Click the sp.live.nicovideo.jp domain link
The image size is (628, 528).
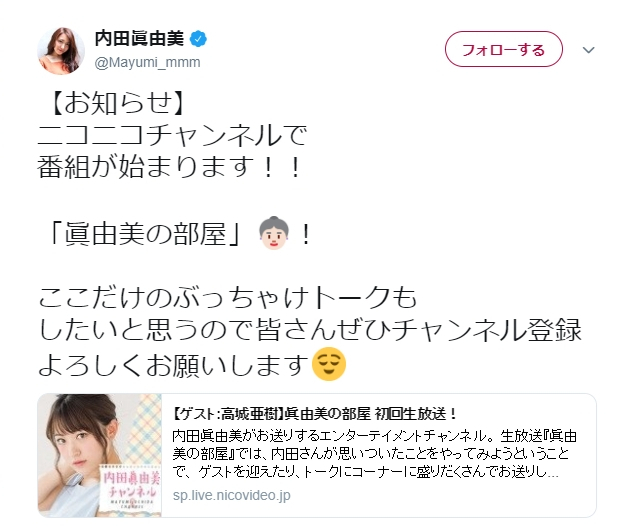[x=231, y=496]
